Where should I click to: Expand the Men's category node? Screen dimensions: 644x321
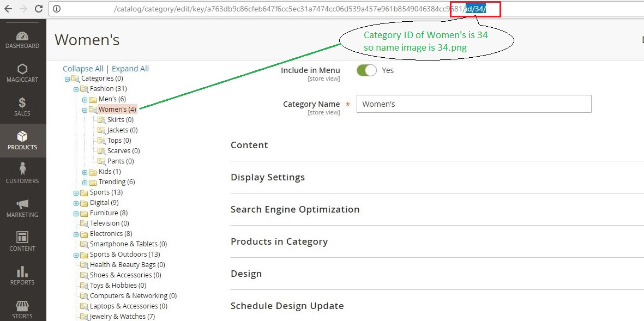(85, 99)
